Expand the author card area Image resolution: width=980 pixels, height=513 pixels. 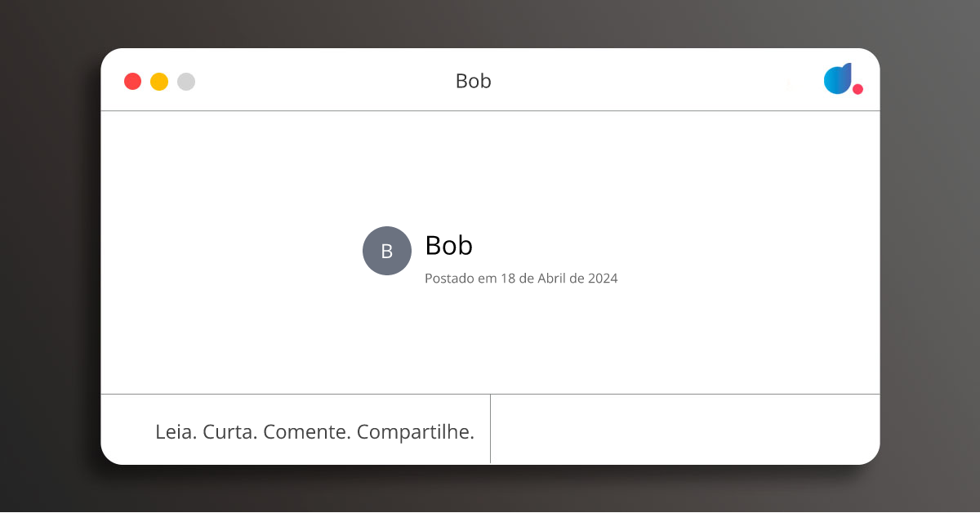click(x=490, y=251)
